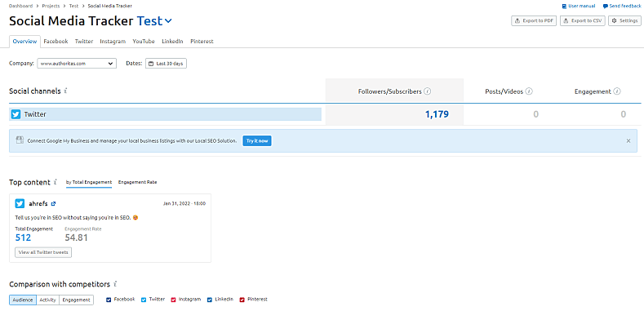This screenshot has height=311, width=644.
Task: Toggle the Pinterest checkbox in competitor comparison
Action: [x=242, y=300]
